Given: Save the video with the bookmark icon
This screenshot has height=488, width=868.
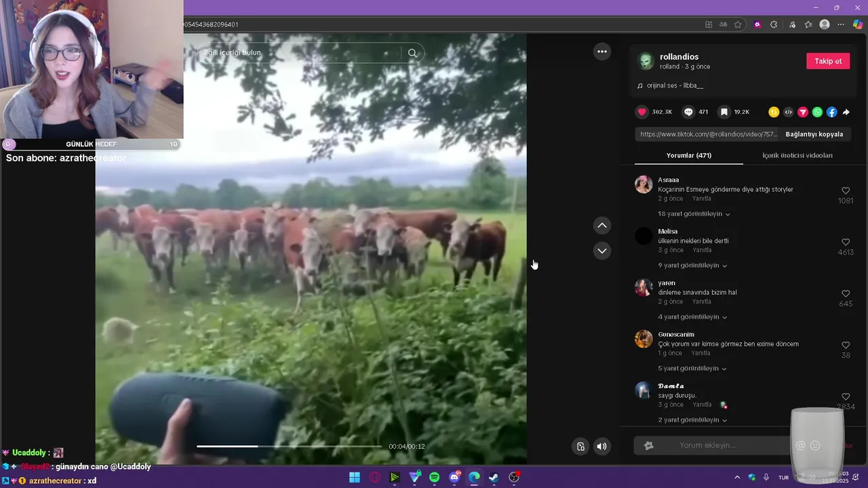Looking at the screenshot, I should click(x=724, y=112).
